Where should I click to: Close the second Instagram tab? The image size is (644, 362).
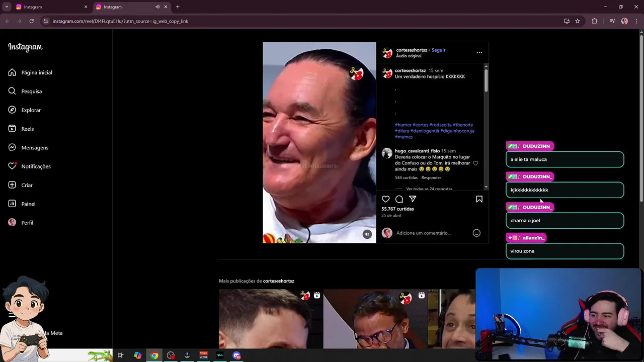166,7
